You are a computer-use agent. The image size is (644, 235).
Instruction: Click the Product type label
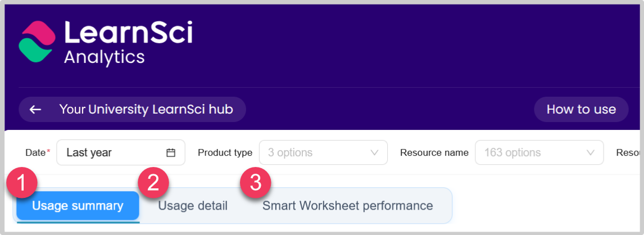(225, 152)
